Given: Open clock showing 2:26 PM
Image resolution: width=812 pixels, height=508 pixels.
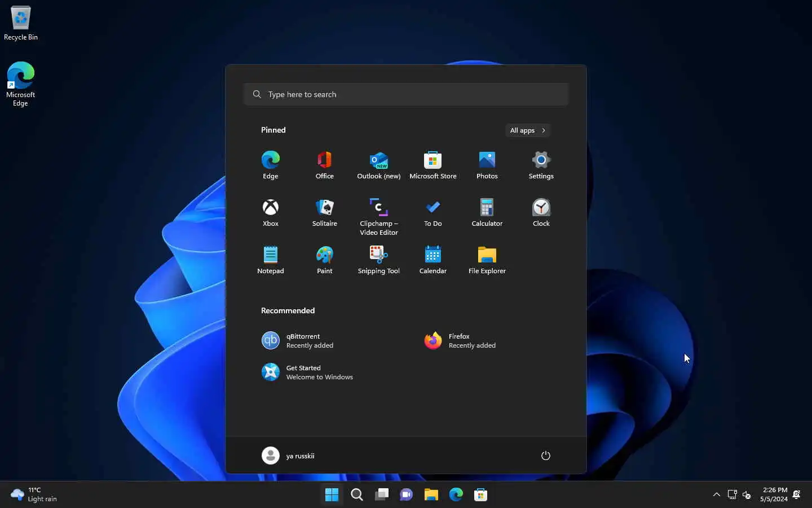Looking at the screenshot, I should click(774, 495).
